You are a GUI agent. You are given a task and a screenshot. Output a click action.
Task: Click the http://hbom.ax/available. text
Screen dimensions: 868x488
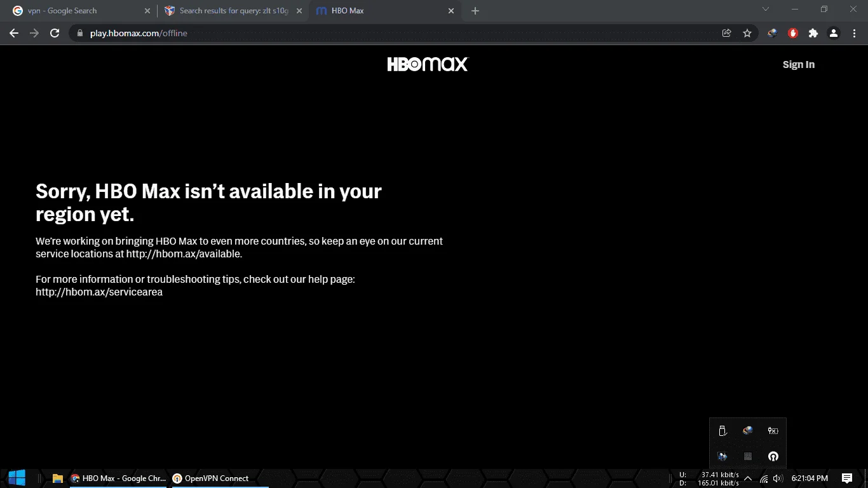[x=184, y=254]
